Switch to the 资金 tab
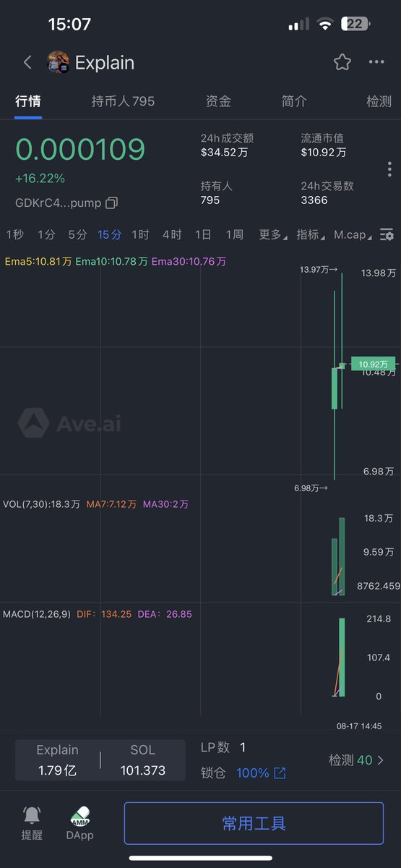 click(x=218, y=101)
